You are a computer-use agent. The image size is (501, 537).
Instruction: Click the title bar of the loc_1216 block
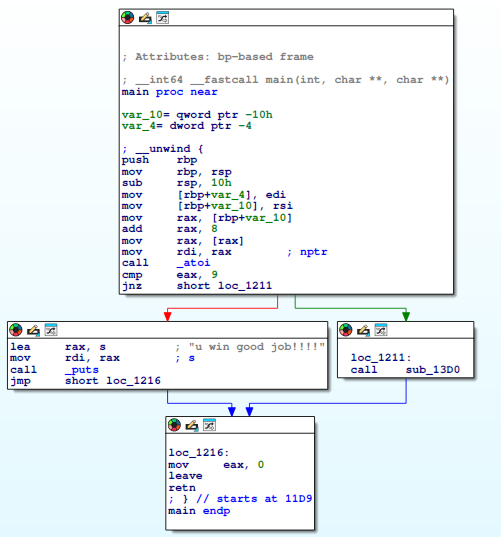click(x=240, y=425)
